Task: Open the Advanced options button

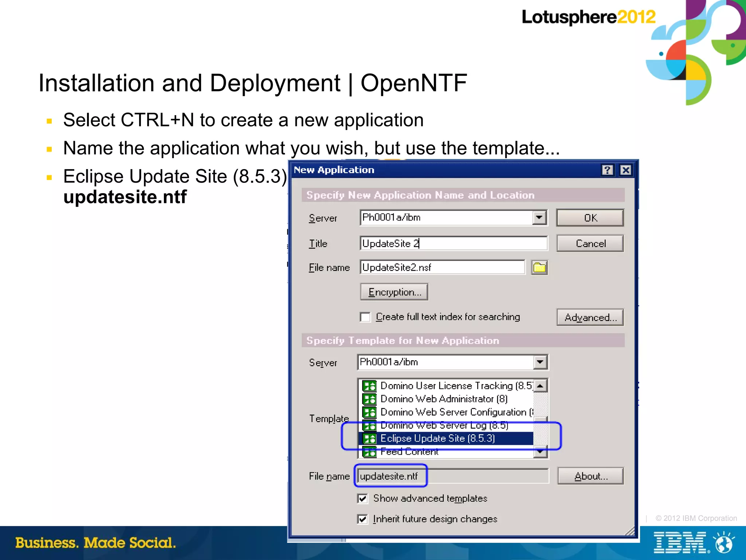Action: coord(590,317)
